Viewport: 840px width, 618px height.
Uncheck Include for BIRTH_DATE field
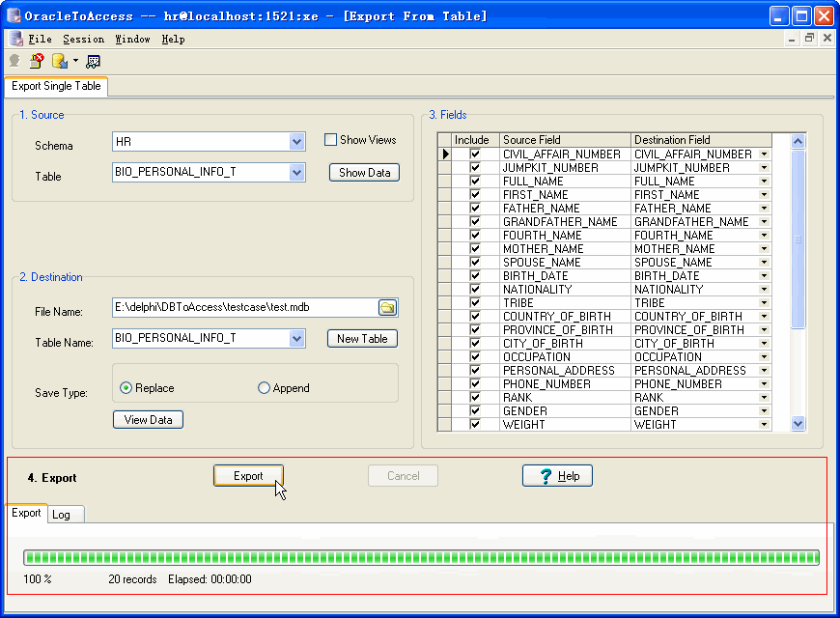[475, 275]
